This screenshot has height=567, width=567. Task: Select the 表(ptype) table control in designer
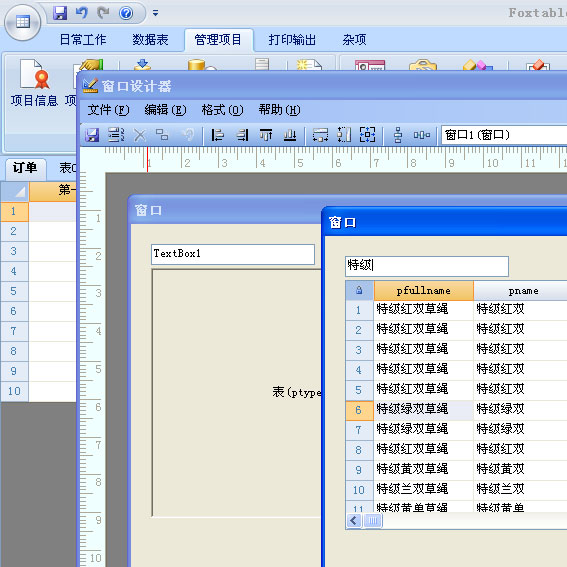tap(236, 393)
